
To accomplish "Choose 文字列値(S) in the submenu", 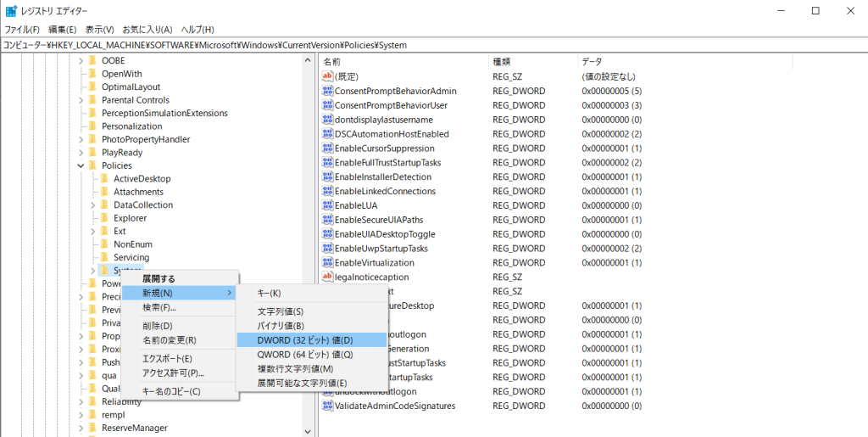I will (311, 311).
